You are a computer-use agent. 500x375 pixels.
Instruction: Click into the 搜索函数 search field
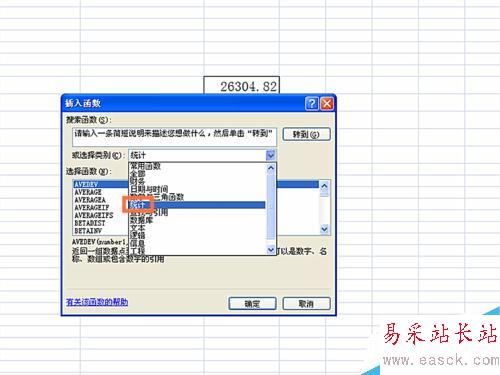coord(174,137)
